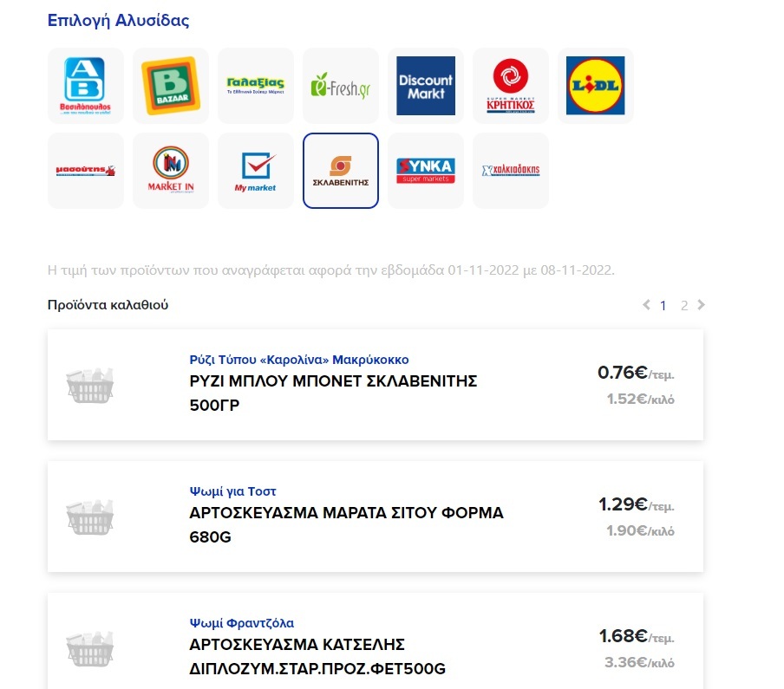Go to next page with right chevron
The width and height of the screenshot is (784, 689).
(x=702, y=305)
